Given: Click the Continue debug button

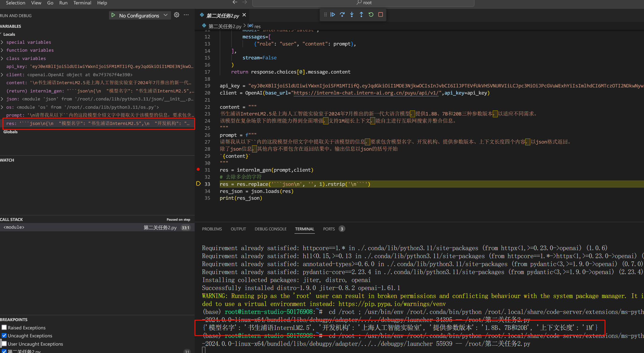Looking at the screenshot, I should (x=333, y=14).
